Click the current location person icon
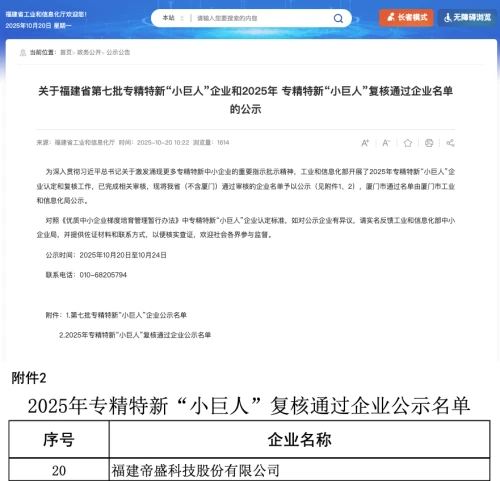The image size is (500, 481). (23, 53)
